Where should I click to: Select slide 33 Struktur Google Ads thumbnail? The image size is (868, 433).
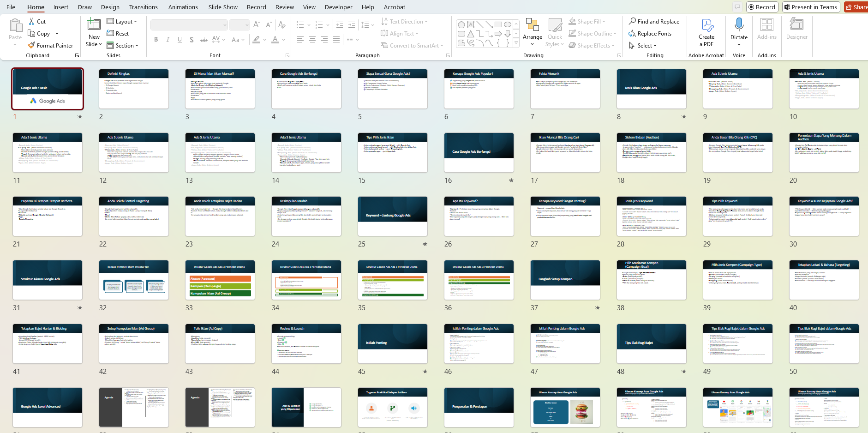[220, 280]
